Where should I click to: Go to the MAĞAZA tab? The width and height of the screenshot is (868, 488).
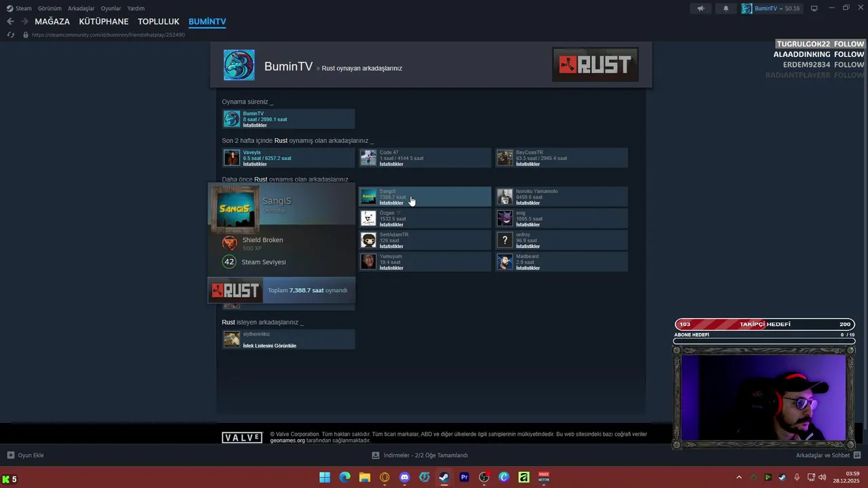(52, 22)
